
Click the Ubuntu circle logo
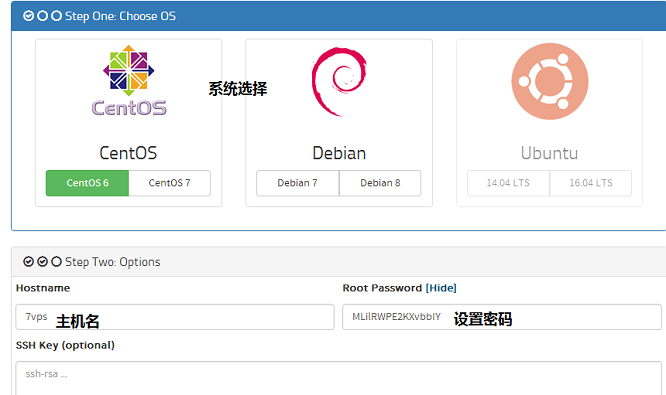tap(550, 81)
